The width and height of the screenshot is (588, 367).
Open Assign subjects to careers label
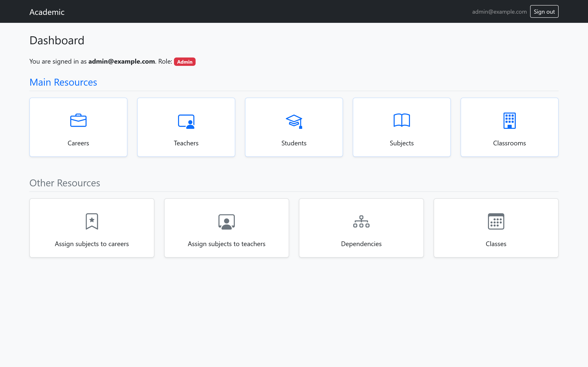pyautogui.click(x=92, y=244)
